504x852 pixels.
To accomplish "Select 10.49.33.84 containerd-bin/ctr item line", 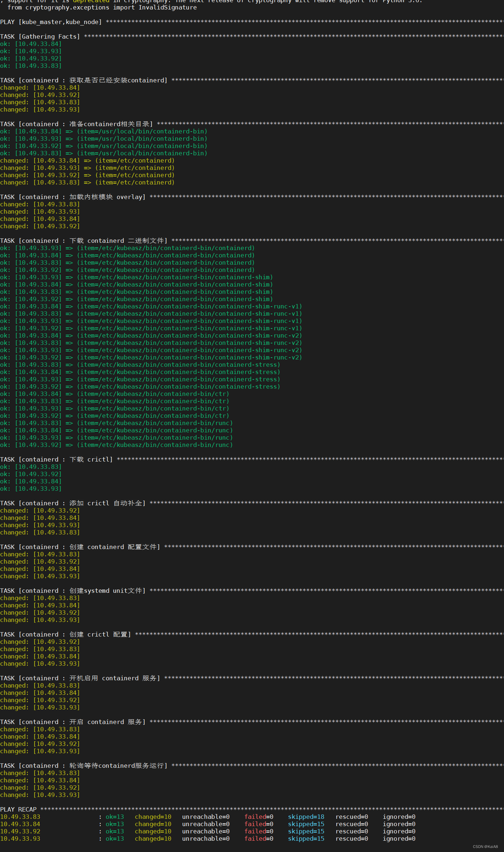I will tap(115, 394).
